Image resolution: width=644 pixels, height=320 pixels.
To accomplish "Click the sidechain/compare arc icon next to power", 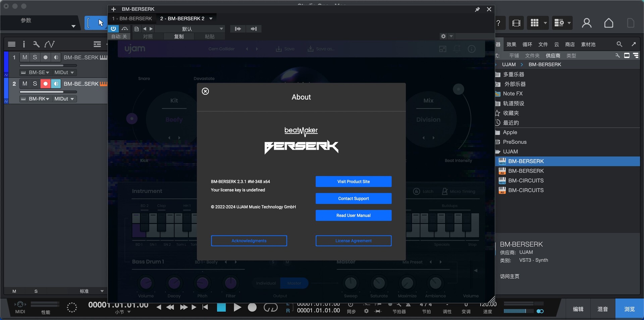I will (x=125, y=29).
